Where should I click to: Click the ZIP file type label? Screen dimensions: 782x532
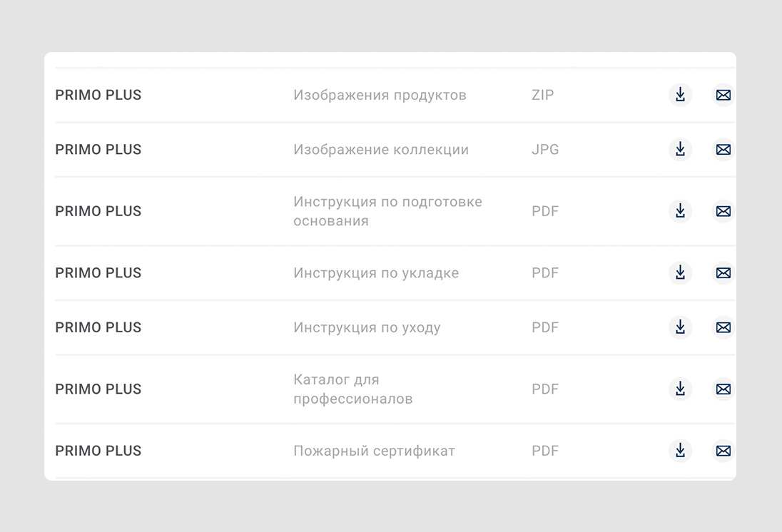point(542,95)
